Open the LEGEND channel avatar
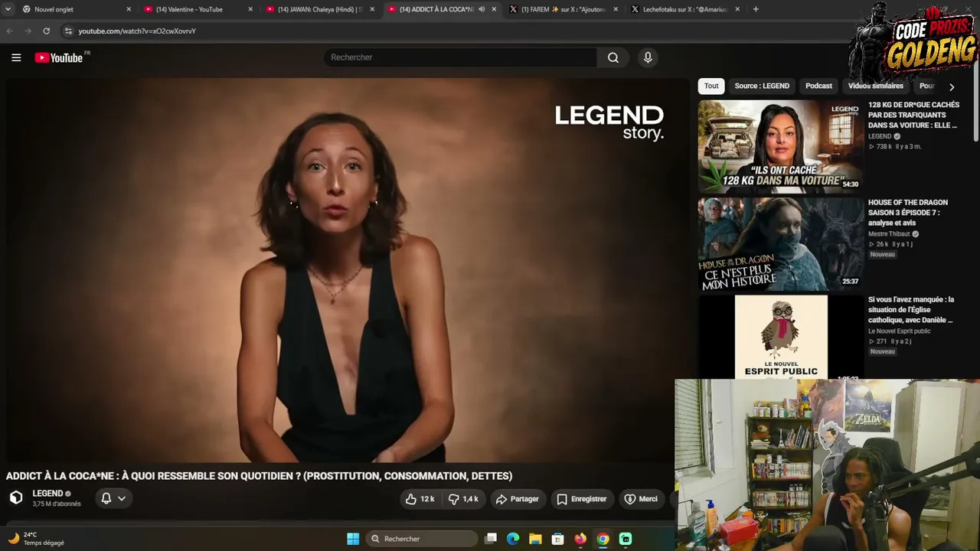This screenshot has width=980, height=551. coord(16,497)
